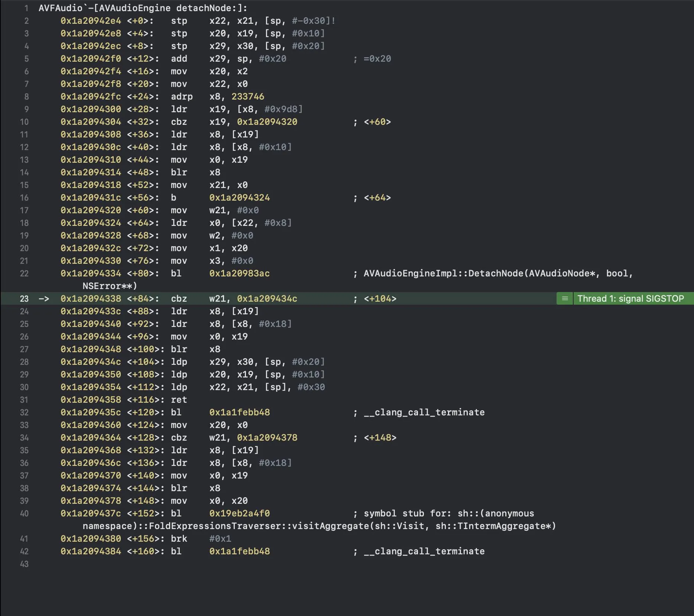
Task: Click the Thread 1: signal SIGSTOP label
Action: [x=630, y=299]
